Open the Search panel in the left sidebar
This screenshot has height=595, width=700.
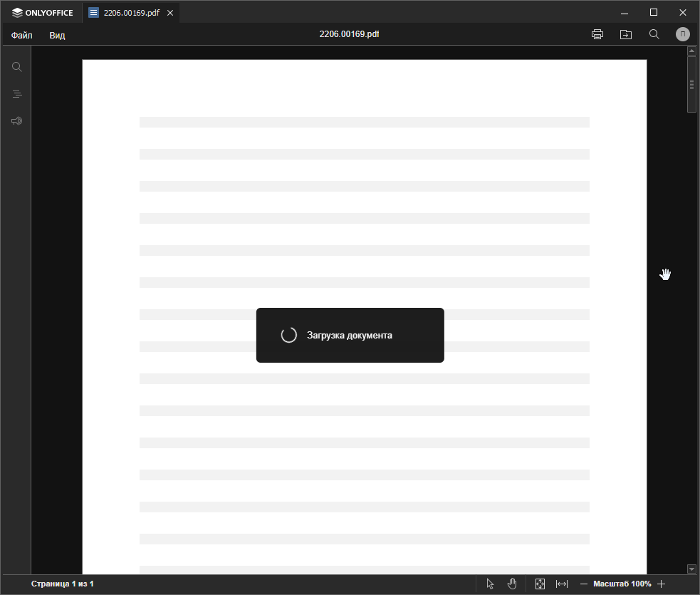16,66
